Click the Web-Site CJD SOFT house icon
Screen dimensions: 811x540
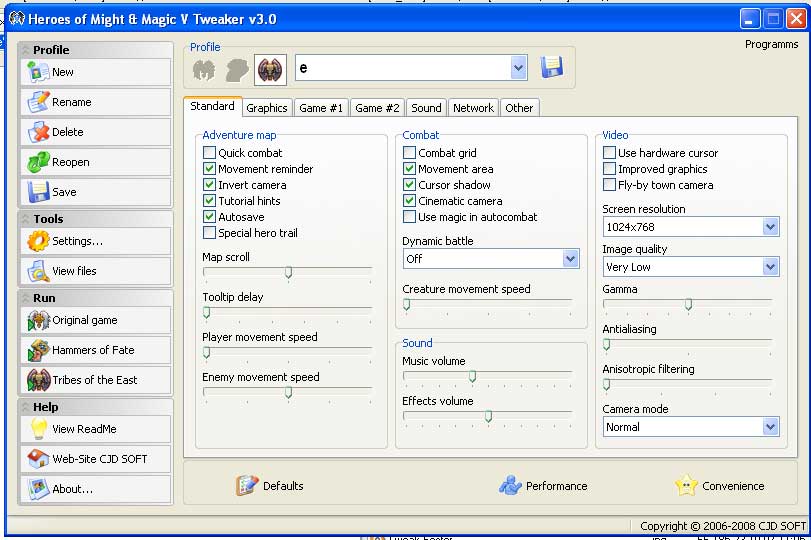(38, 459)
